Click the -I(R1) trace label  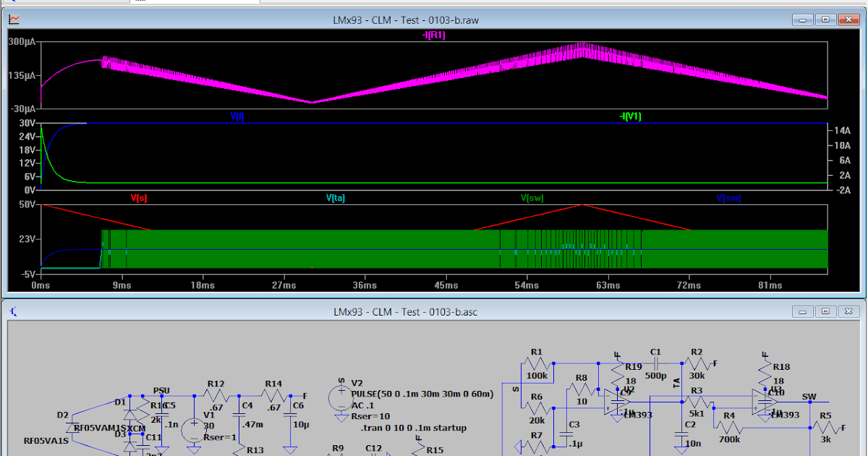[x=434, y=34]
